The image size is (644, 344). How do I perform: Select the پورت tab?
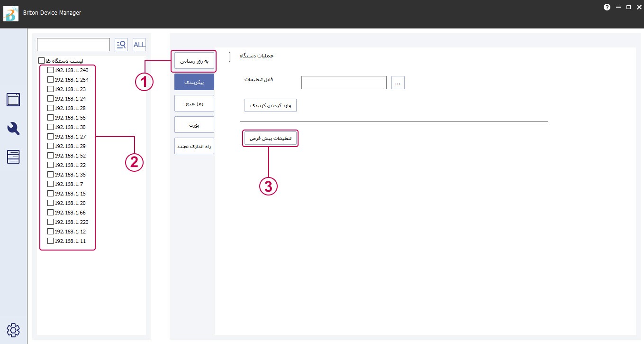[194, 124]
